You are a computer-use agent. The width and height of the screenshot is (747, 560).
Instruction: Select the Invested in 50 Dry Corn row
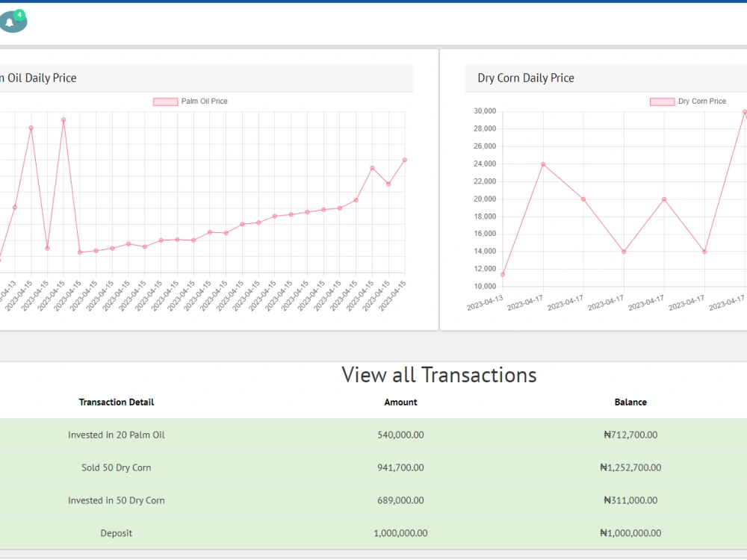(x=373, y=500)
